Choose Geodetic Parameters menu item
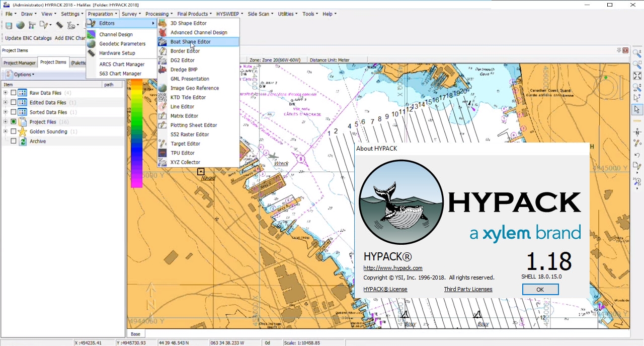The image size is (644, 346). pyautogui.click(x=122, y=44)
